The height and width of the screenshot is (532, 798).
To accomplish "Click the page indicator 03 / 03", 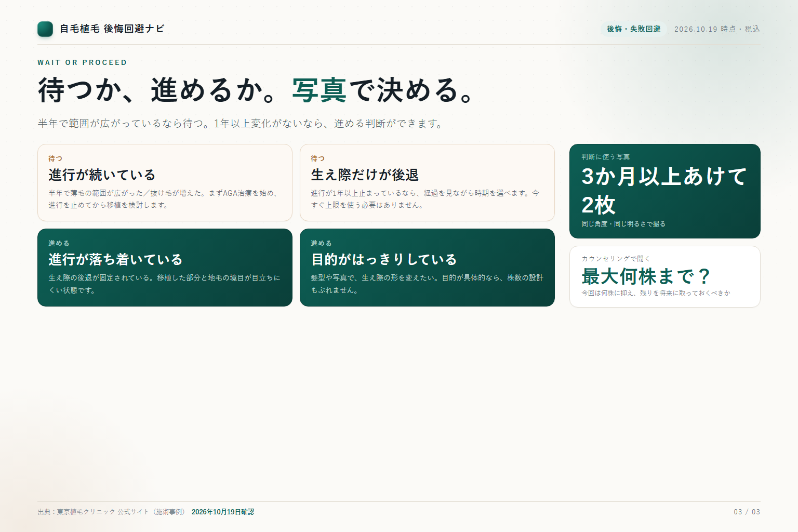I will pyautogui.click(x=747, y=512).
